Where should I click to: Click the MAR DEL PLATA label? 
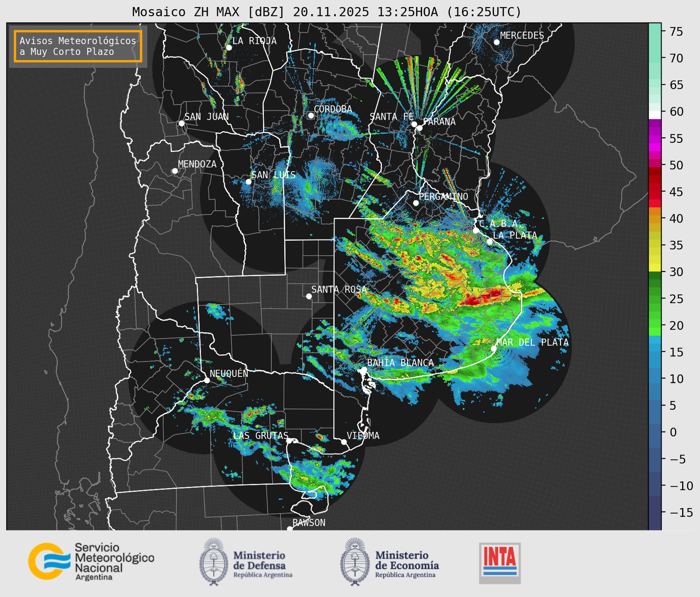tap(532, 343)
